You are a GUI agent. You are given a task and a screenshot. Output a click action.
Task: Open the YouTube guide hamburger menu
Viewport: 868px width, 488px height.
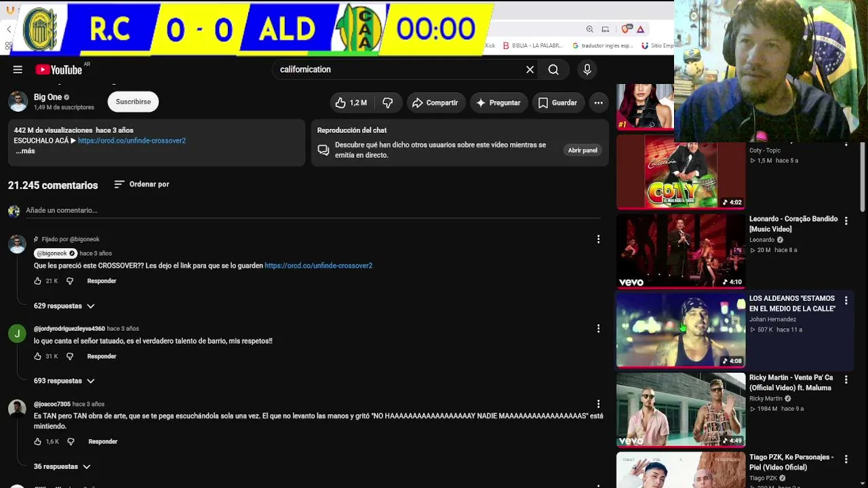(18, 69)
